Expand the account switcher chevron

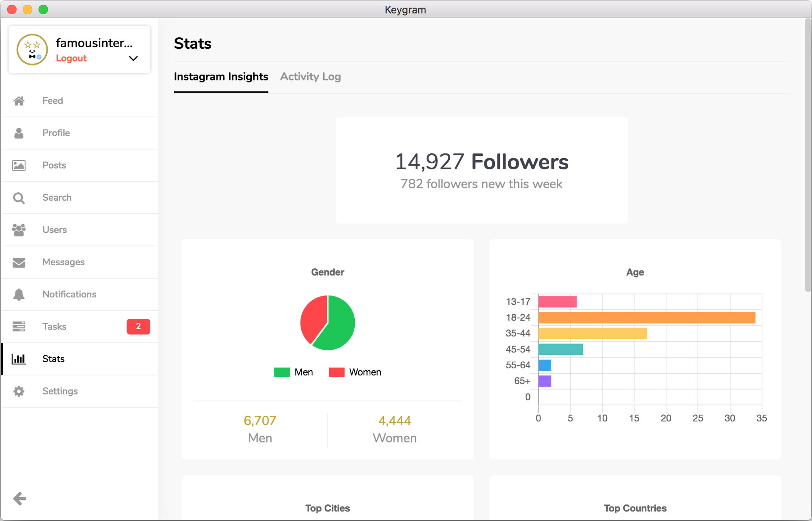133,58
